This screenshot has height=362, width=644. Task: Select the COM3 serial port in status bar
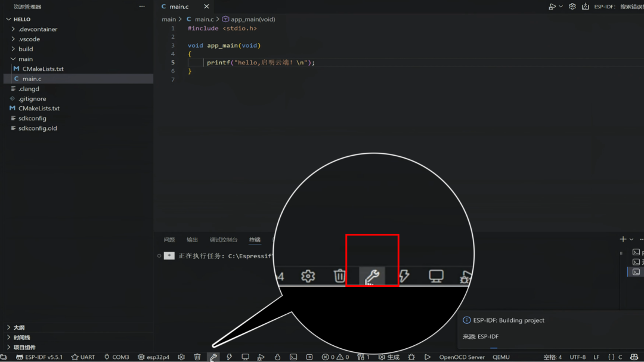(117, 357)
